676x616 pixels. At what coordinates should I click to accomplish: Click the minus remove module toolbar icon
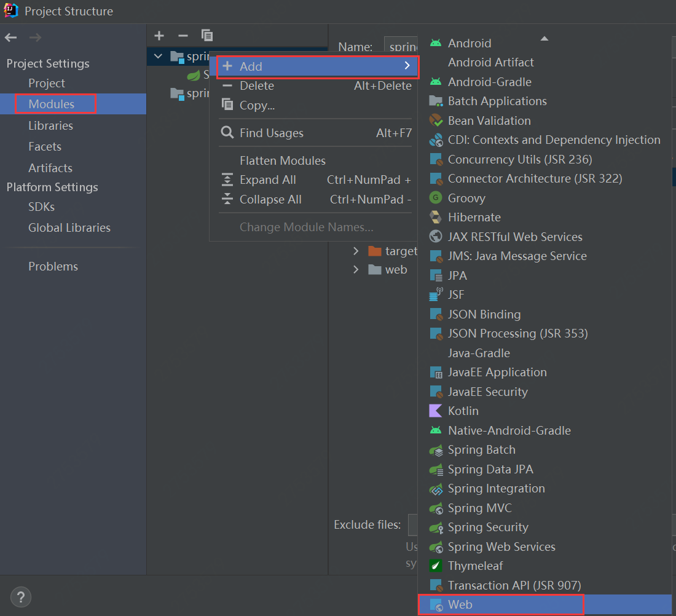pyautogui.click(x=183, y=36)
